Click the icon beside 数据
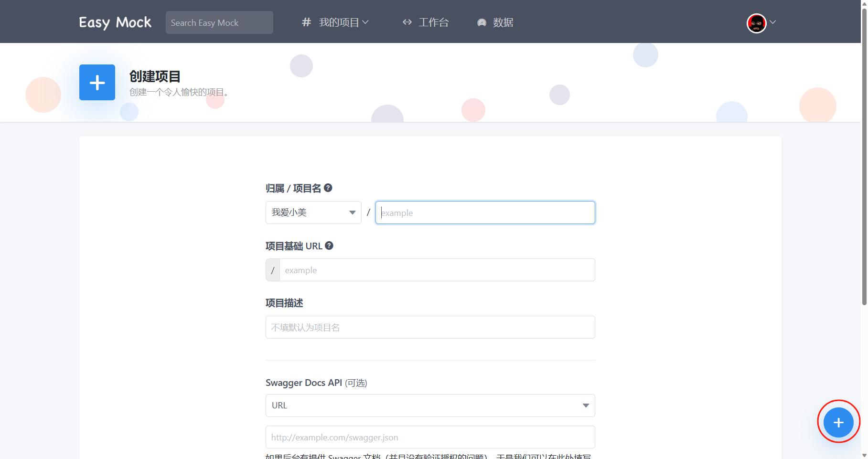Image resolution: width=868 pixels, height=459 pixels. [x=481, y=22]
